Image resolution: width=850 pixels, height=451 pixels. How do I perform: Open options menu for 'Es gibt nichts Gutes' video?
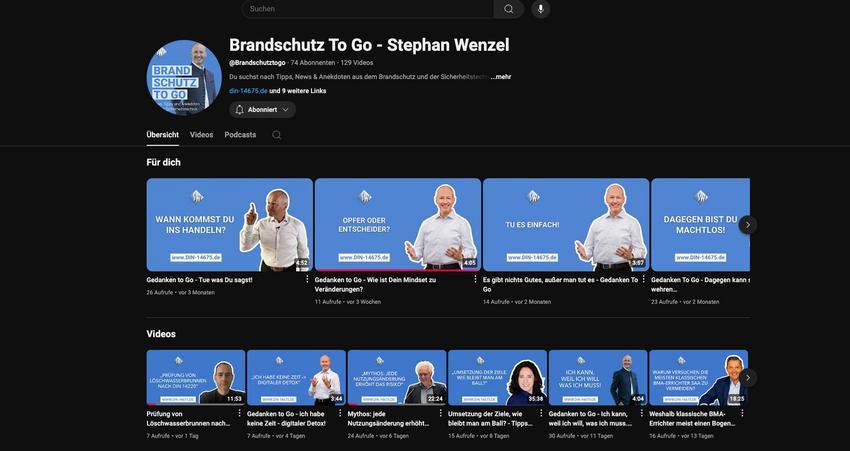pos(643,279)
